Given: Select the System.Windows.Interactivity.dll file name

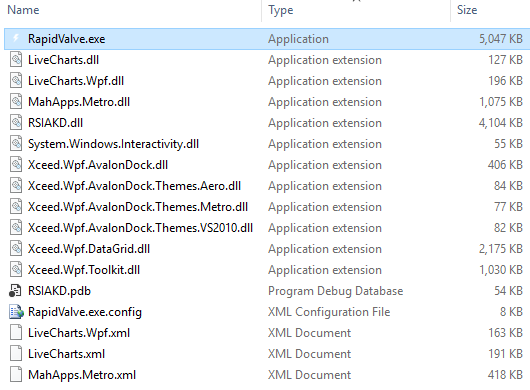Looking at the screenshot, I should (x=114, y=144).
